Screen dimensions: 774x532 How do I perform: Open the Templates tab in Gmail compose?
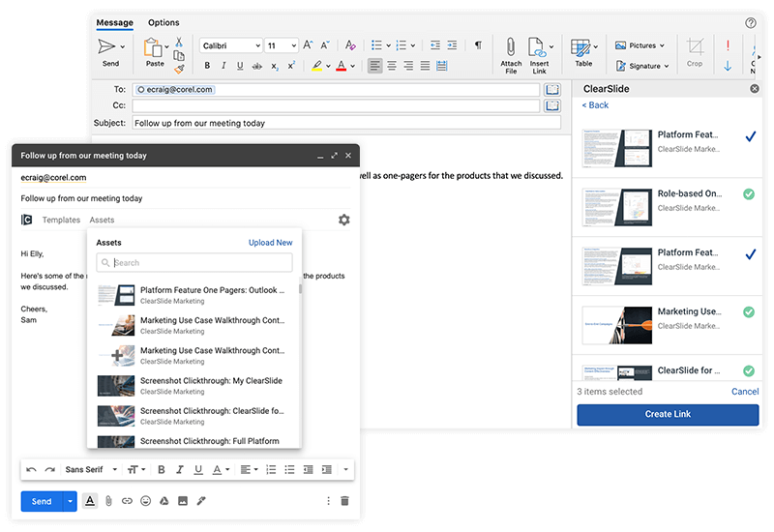point(61,221)
